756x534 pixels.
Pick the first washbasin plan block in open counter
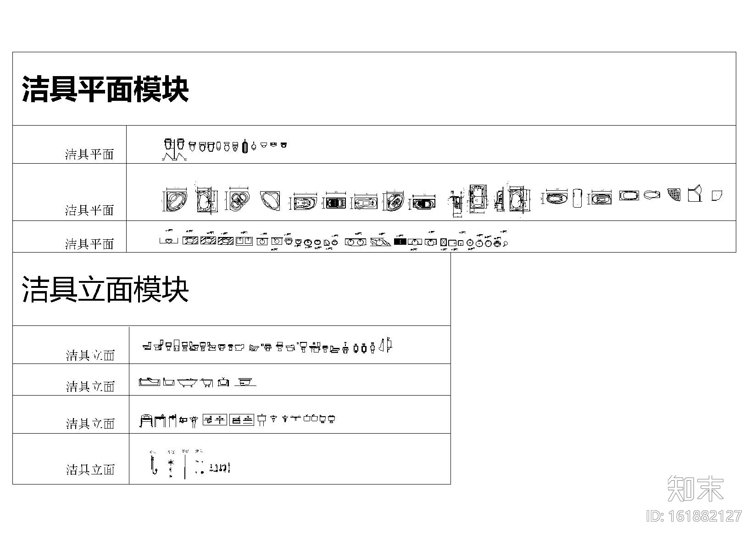[168, 241]
